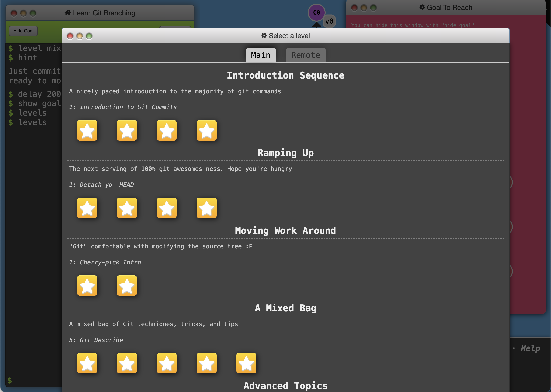Viewport: 551px width, 392px height.
Task: Click the '$ hint' terminal line
Action: 23,58
